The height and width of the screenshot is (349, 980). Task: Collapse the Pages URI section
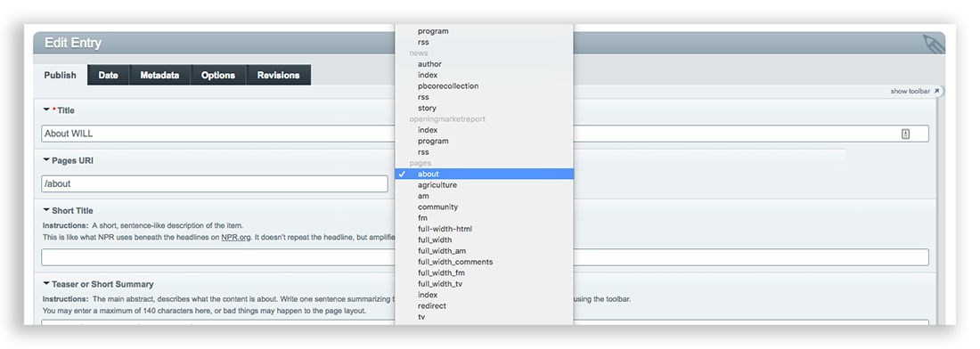coord(46,160)
